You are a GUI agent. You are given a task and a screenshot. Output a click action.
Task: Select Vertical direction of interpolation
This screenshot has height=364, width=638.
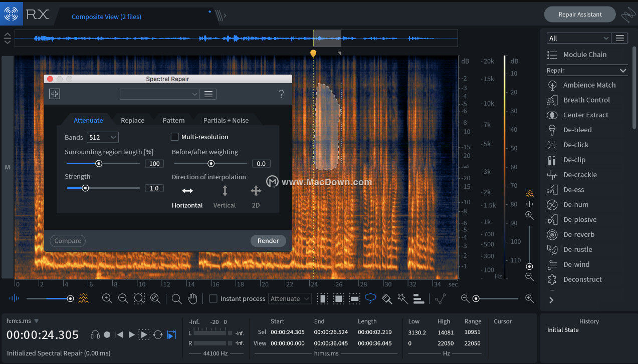[x=225, y=191]
